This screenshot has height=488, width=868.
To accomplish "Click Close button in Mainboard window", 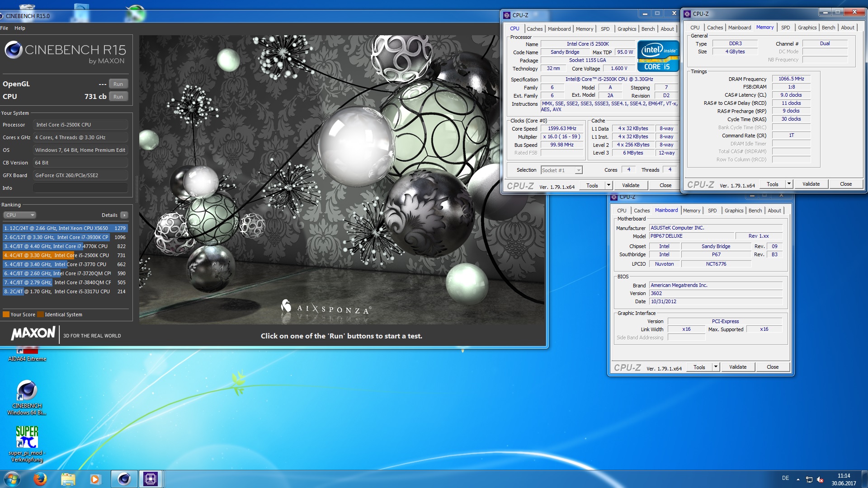I will pos(773,367).
